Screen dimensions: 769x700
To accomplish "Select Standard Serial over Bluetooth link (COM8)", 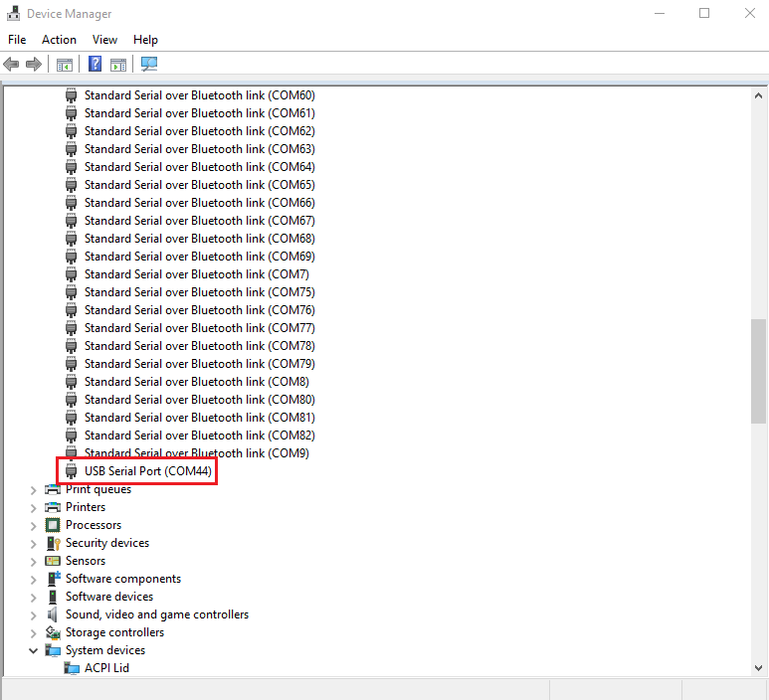I will pos(197,382).
